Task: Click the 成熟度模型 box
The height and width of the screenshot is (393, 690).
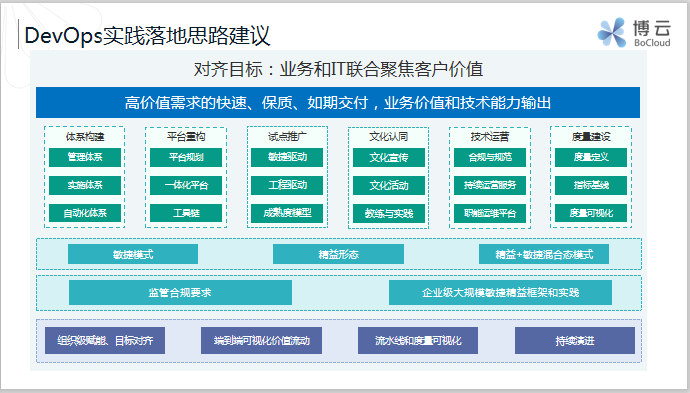Action: click(287, 213)
